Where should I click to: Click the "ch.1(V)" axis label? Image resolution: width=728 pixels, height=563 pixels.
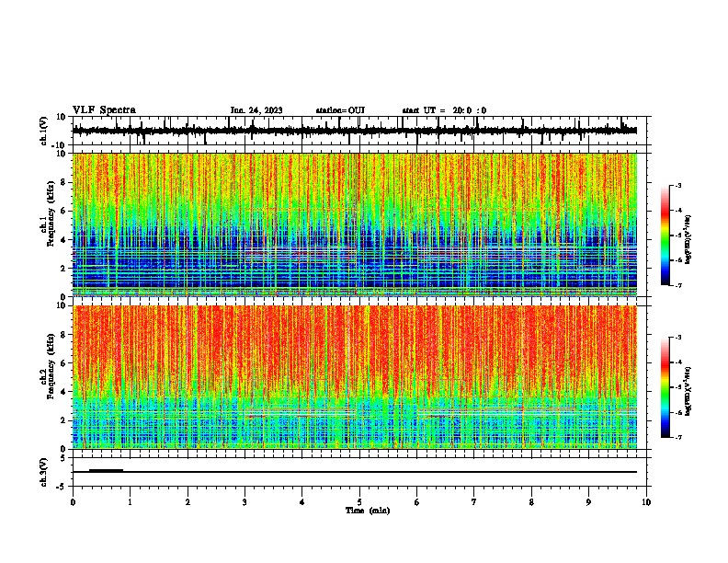point(43,131)
